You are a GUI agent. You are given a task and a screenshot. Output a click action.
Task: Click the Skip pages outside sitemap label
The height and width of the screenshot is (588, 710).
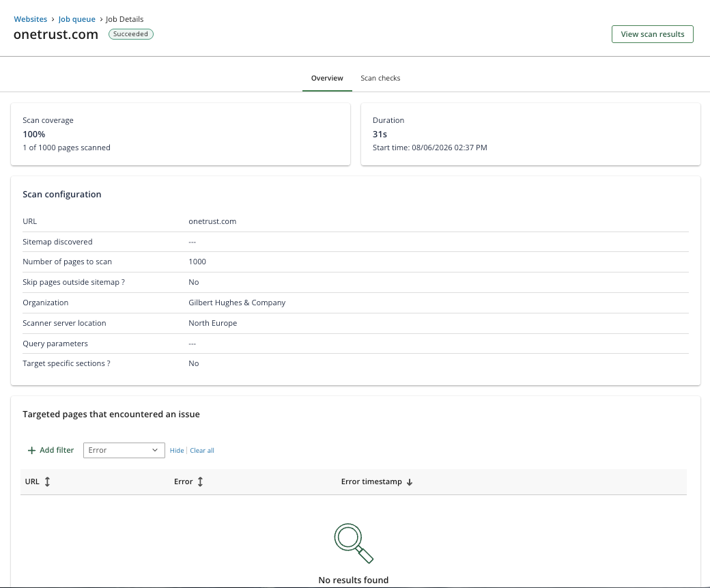73,282
